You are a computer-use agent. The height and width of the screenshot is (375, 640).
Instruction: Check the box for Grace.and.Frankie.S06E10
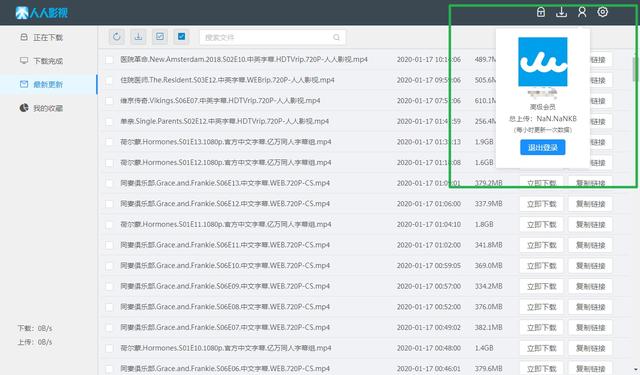pyautogui.click(x=109, y=266)
